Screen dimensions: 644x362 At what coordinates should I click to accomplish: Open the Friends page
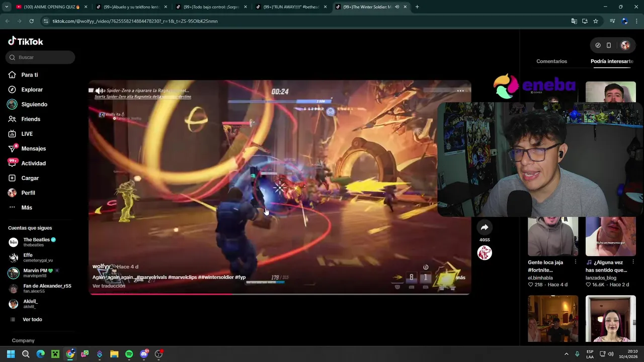tap(30, 119)
